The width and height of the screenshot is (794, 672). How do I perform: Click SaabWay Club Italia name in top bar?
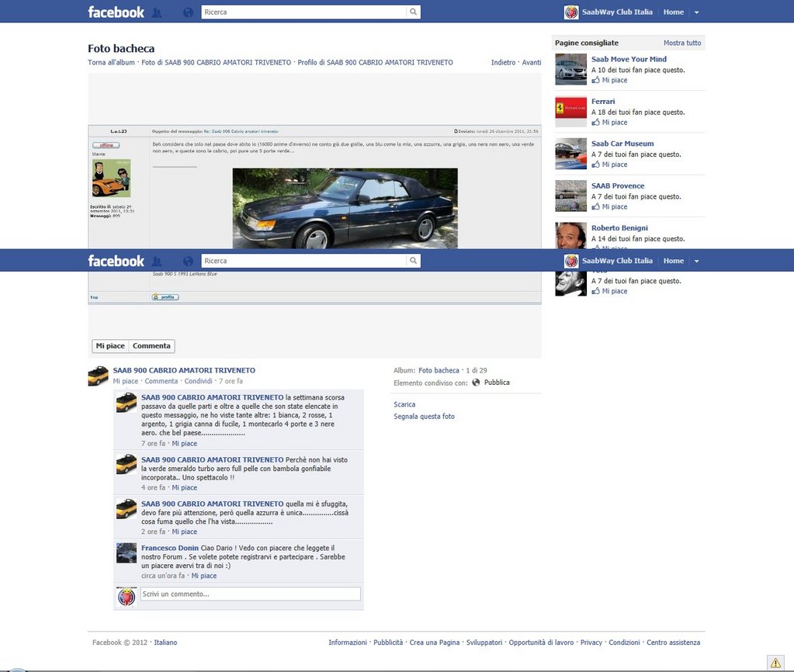point(617,12)
